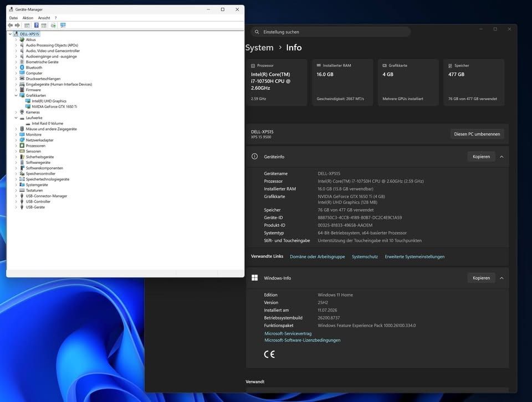Click the Prozessor summary card
The image size is (532, 402).
[277, 83]
